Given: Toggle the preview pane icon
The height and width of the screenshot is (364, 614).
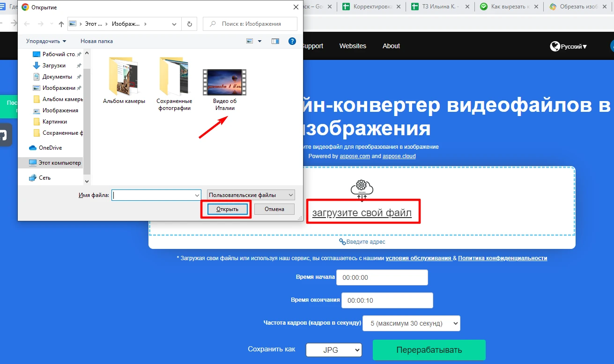Looking at the screenshot, I should click(x=275, y=41).
